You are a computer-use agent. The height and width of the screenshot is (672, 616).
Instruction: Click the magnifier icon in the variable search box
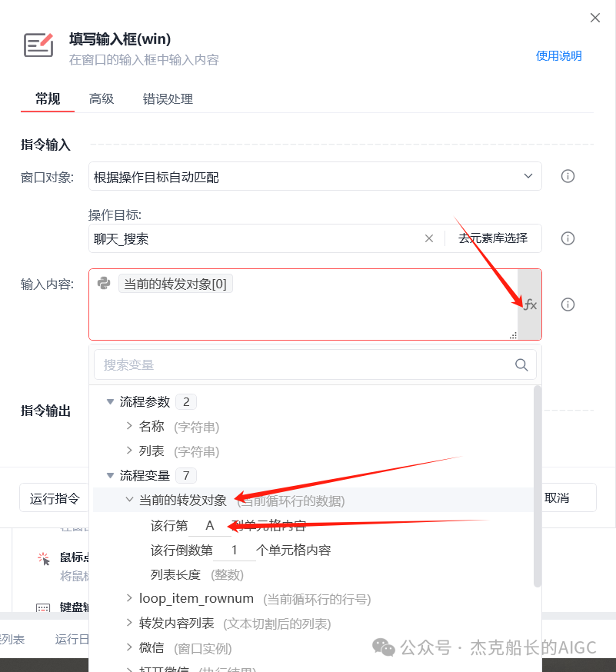coord(521,364)
